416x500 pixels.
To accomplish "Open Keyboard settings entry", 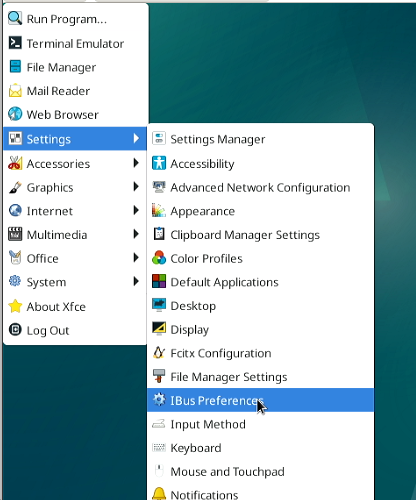I will (x=261, y=448).
